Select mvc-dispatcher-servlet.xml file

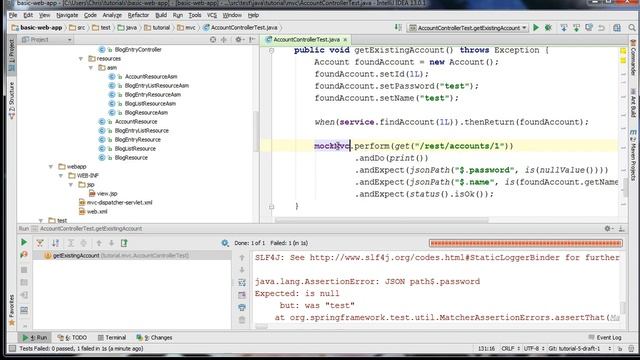pos(119,202)
